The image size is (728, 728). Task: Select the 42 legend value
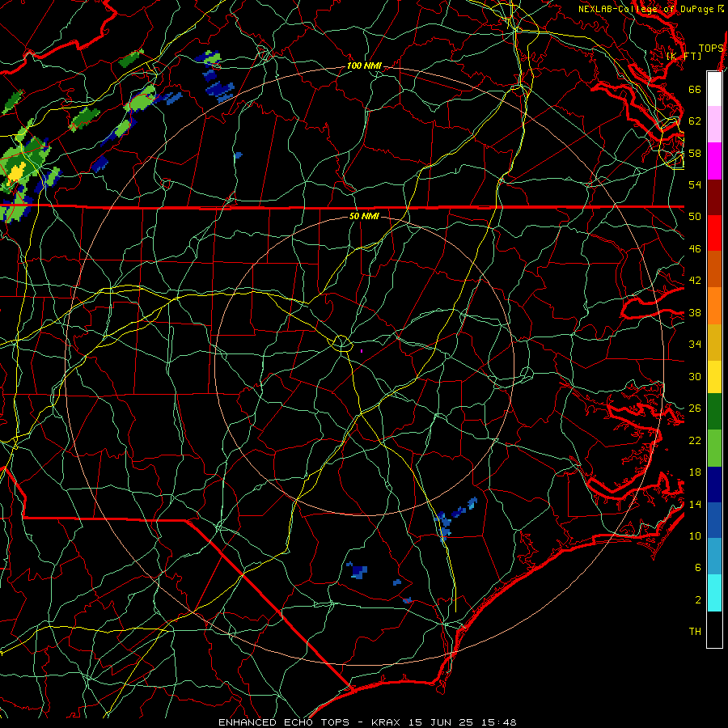(695, 281)
